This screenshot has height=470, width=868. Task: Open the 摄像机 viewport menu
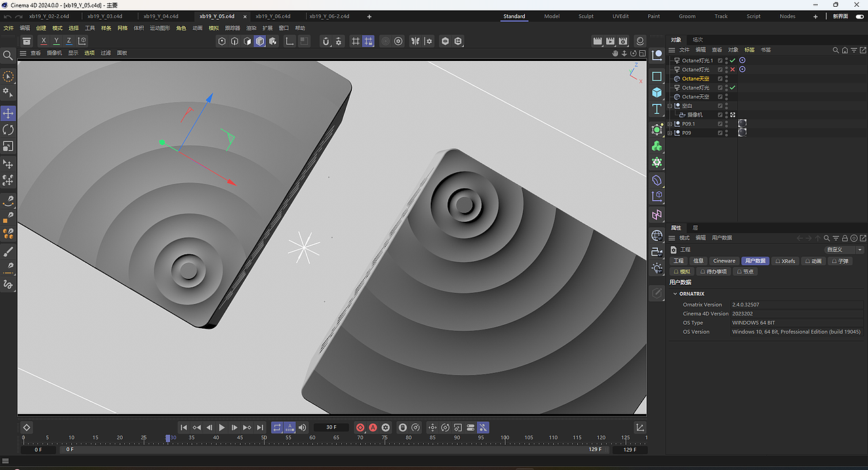point(54,53)
